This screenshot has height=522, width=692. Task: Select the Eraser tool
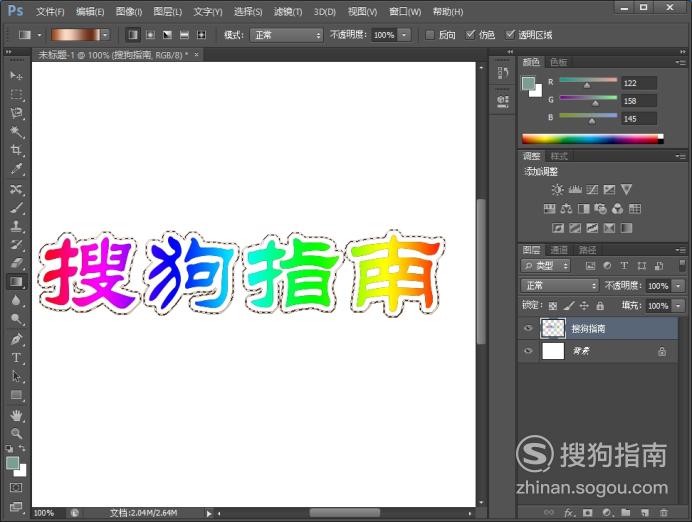click(16, 263)
